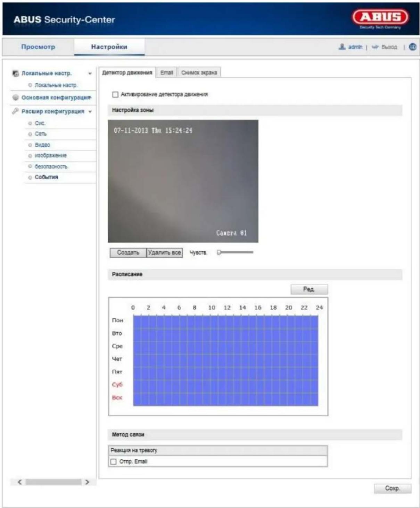Enable Активирование детектора движения checkbox
This screenshot has height=508, width=420.
115,95
